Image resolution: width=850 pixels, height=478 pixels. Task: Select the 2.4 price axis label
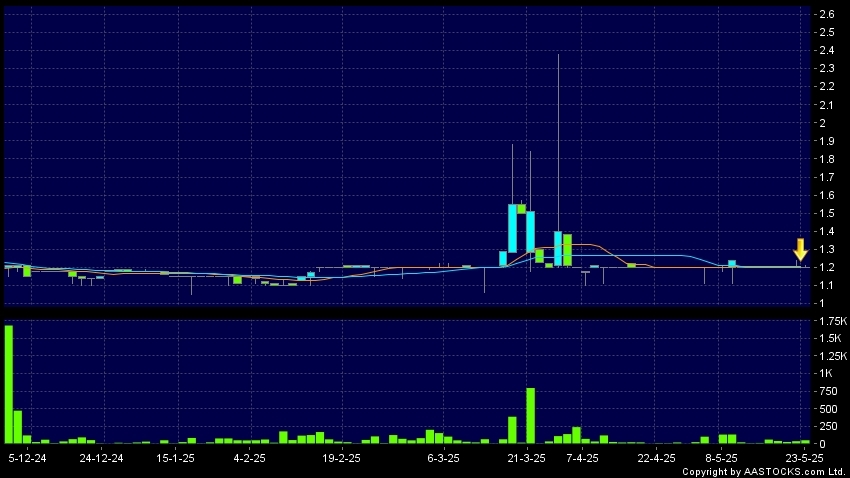click(827, 50)
